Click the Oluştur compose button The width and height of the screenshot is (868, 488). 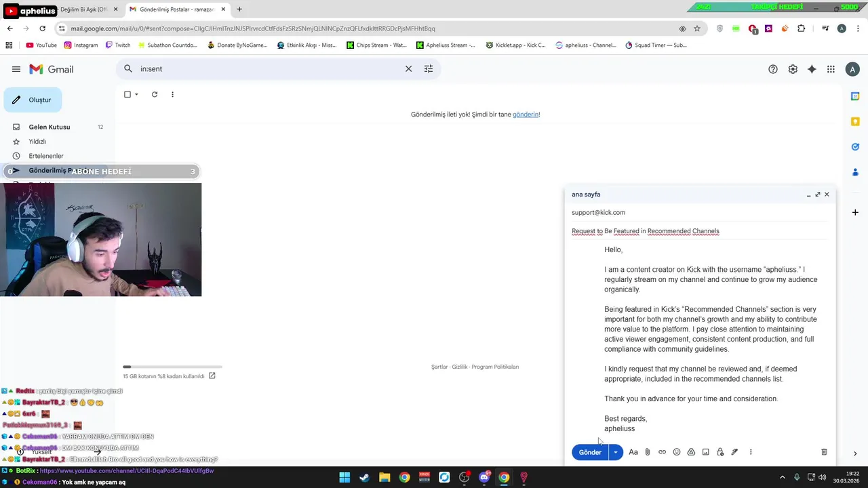pyautogui.click(x=33, y=100)
